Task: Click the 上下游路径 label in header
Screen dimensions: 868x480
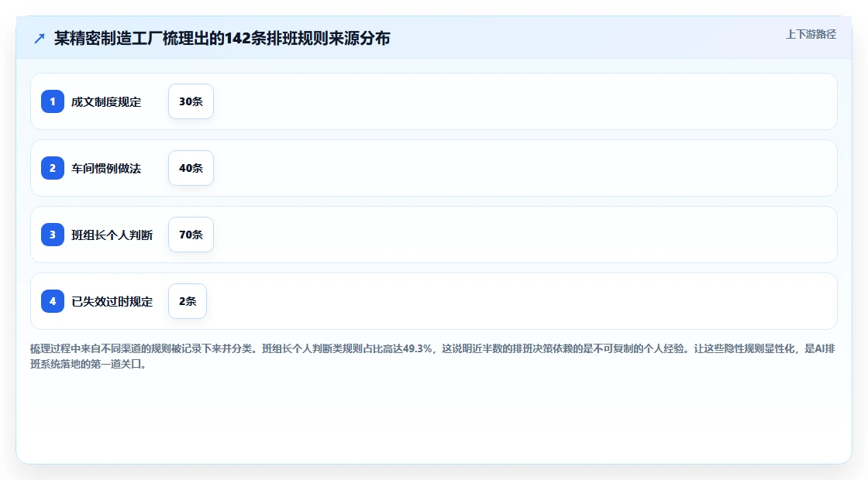Action: (x=811, y=34)
